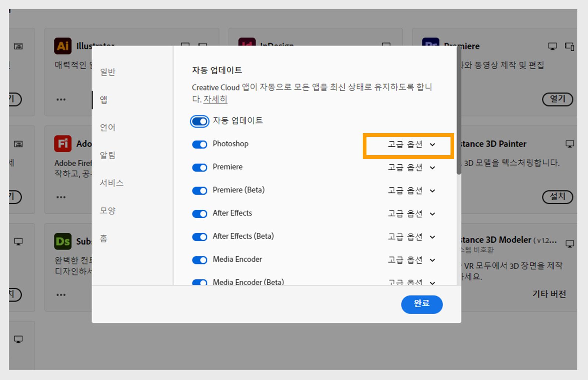This screenshot has width=588, height=380.
Task: Click desktop icon on Substance 3D Modeler card
Action: (x=570, y=244)
